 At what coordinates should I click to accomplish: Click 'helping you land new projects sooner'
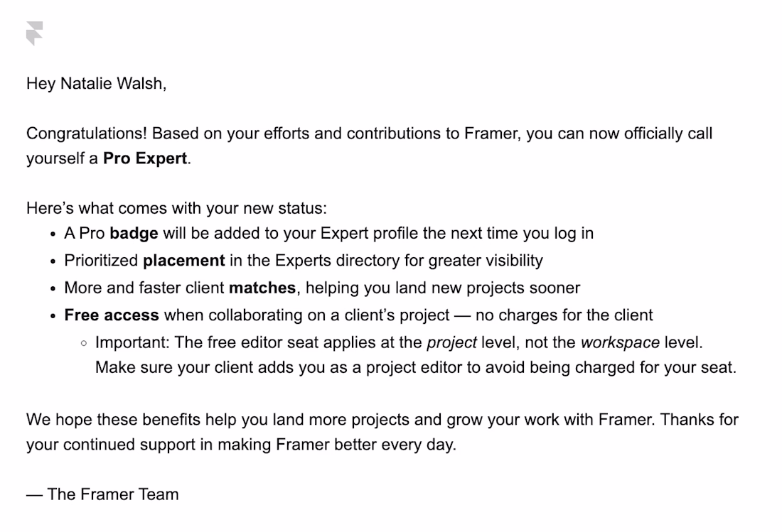[443, 288]
